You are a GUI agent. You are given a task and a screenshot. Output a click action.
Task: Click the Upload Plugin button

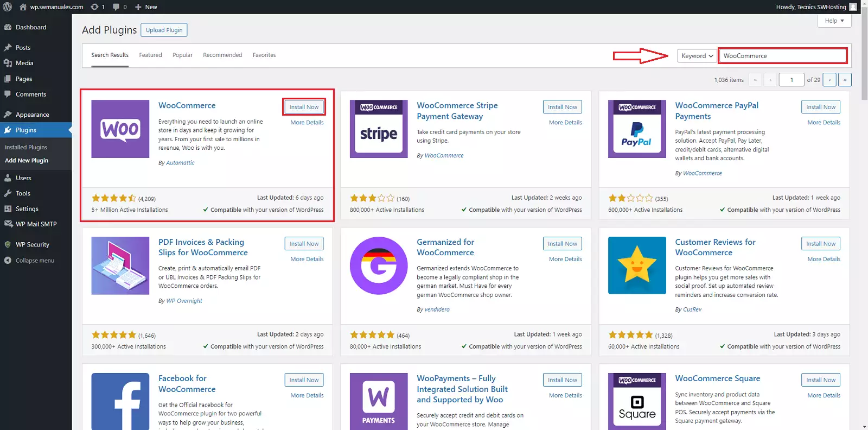(164, 30)
